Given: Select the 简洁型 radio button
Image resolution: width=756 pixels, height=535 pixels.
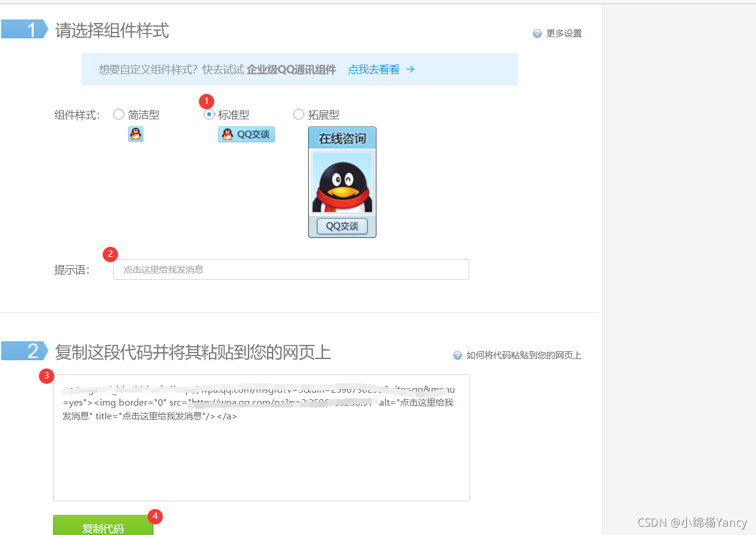Looking at the screenshot, I should [x=119, y=115].
